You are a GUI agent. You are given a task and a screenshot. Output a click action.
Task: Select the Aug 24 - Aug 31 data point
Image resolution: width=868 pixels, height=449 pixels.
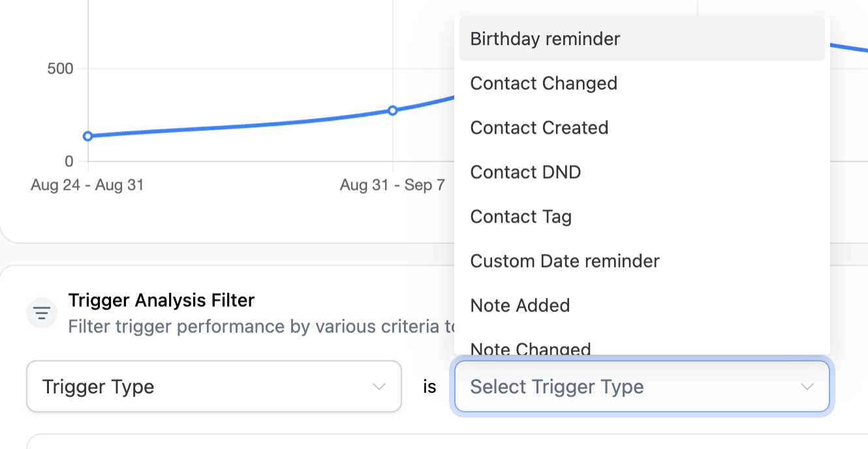[88, 136]
